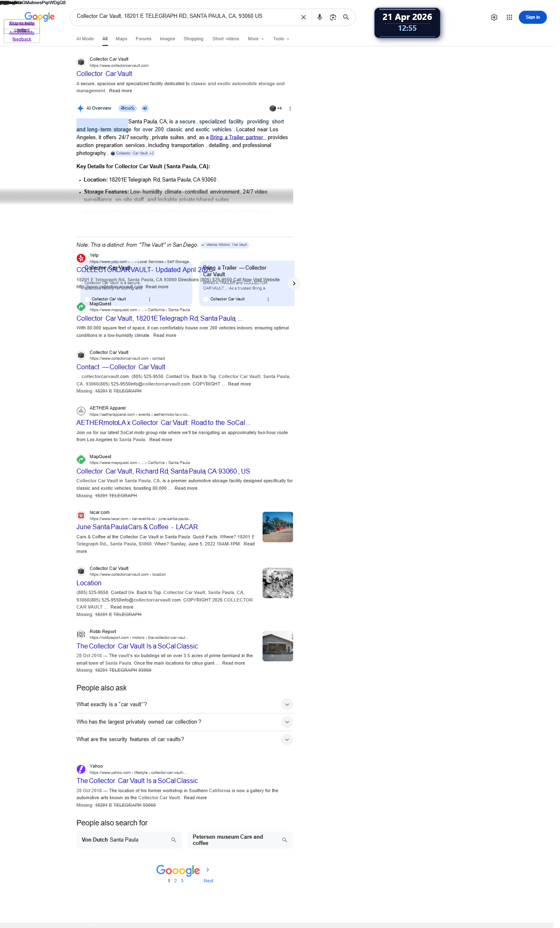Open the Location result link
Screen dimensions: 560x928
pos(89,583)
